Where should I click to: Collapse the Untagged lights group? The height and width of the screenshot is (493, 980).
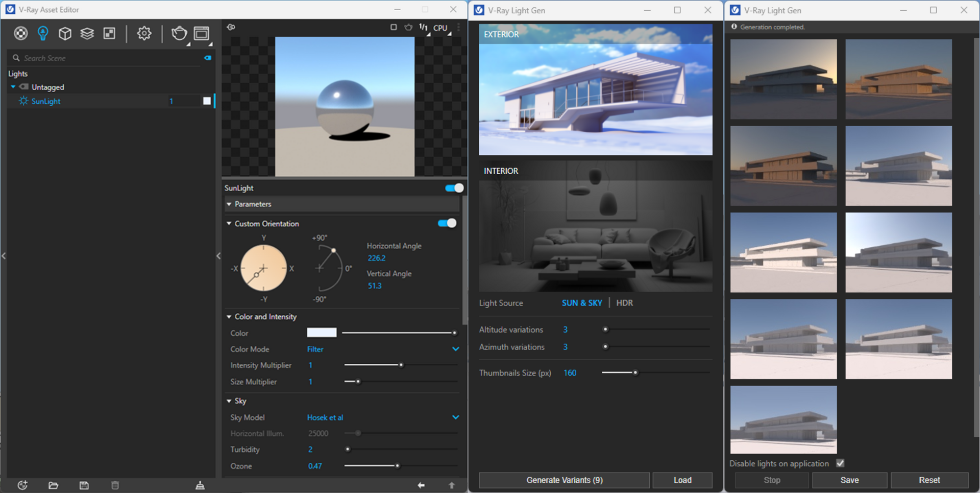point(13,87)
